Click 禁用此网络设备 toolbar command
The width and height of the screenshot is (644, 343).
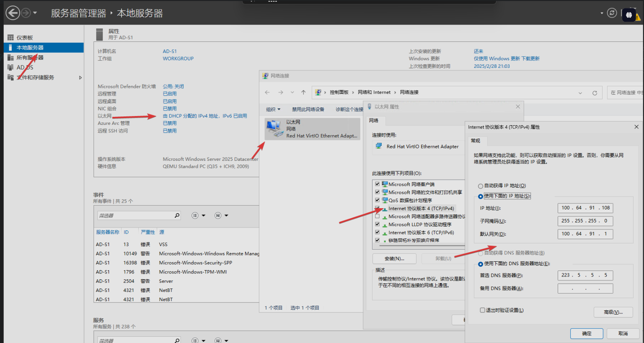pyautogui.click(x=308, y=109)
